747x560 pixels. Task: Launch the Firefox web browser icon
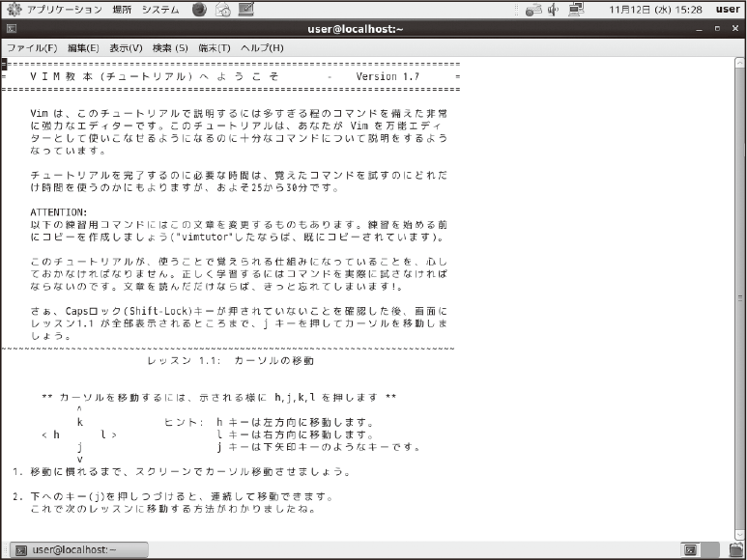click(199, 10)
